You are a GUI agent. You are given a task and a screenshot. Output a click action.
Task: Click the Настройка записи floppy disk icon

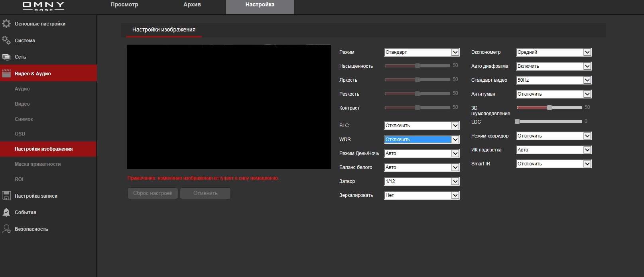6,196
